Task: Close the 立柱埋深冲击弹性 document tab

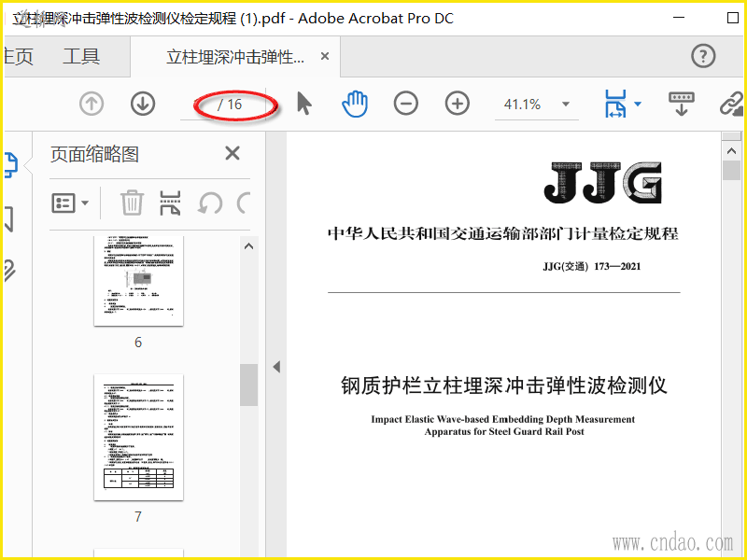Action: coord(325,56)
